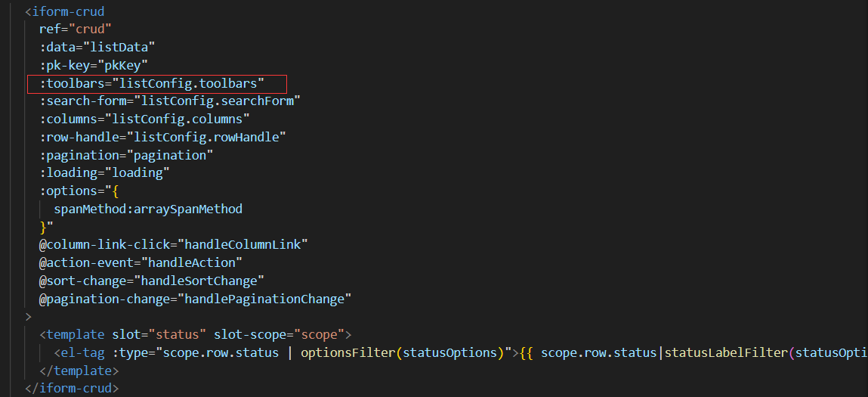Click the :loading attribute line
This screenshot has width=868, height=397.
point(104,172)
